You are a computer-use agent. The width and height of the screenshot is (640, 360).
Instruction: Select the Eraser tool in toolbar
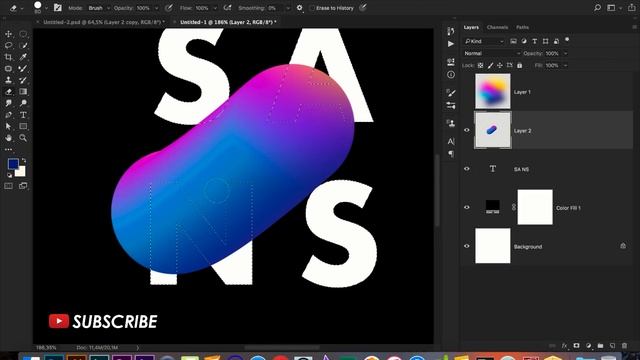click(8, 92)
